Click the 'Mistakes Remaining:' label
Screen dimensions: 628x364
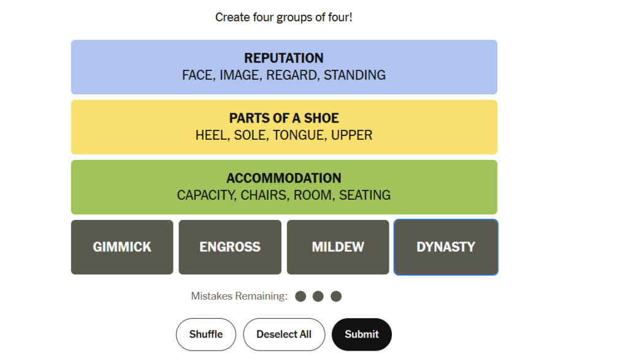(239, 296)
